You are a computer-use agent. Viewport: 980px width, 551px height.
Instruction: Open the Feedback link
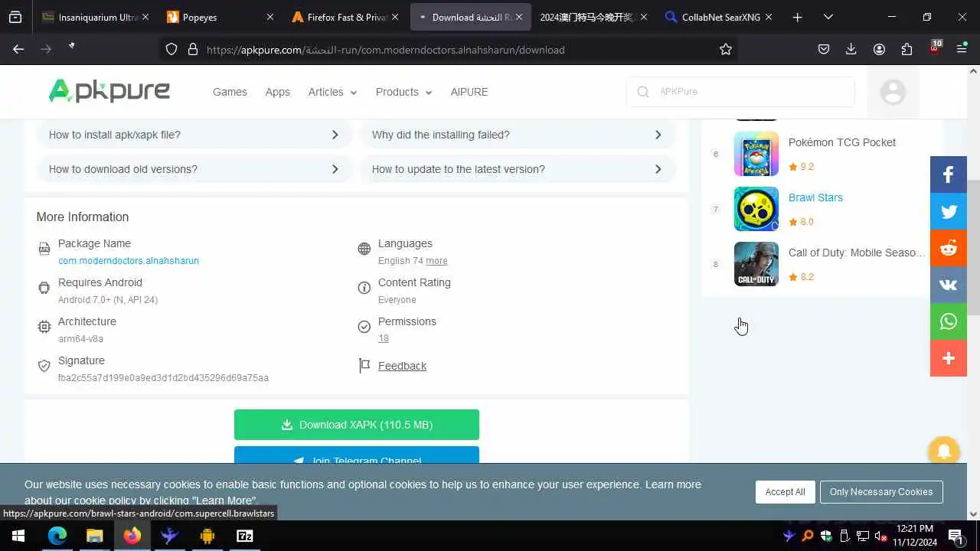pos(402,366)
